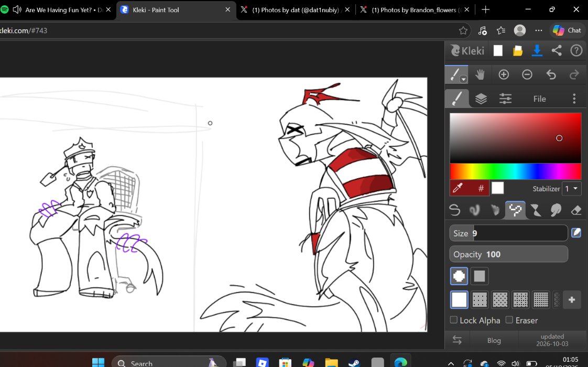Open the browser profile avatar
Screen dimensions: 588x367
[x=520, y=30]
